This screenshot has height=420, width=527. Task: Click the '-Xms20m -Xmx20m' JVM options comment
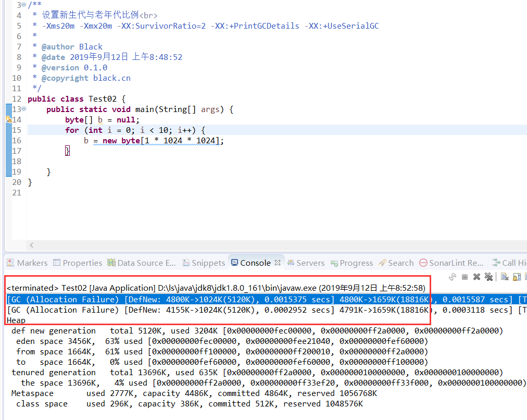click(210, 26)
